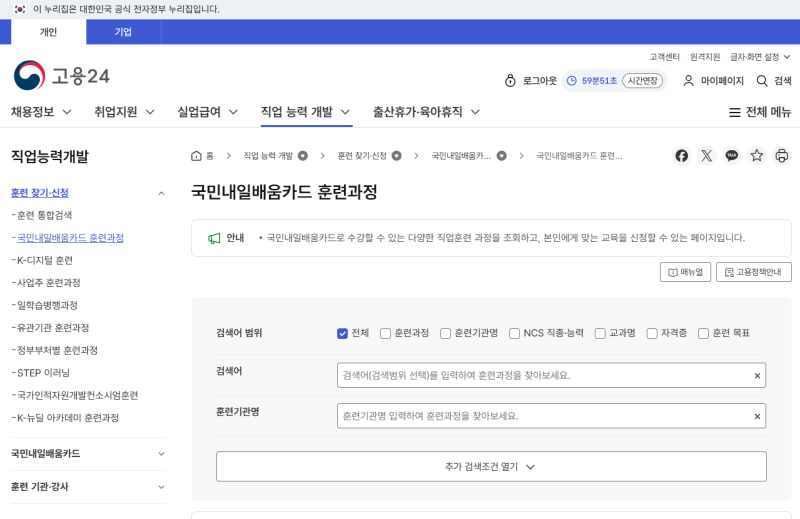Screen dimensions: 800x519
Task: Check the 훈련 목표 checkbox
Action: click(x=703, y=333)
